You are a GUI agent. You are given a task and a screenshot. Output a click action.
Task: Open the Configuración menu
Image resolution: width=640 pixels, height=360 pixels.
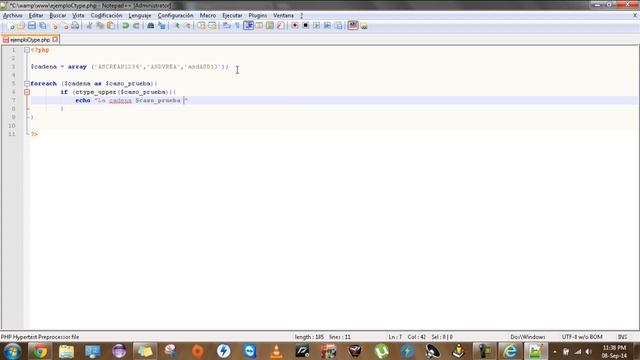pos(176,16)
